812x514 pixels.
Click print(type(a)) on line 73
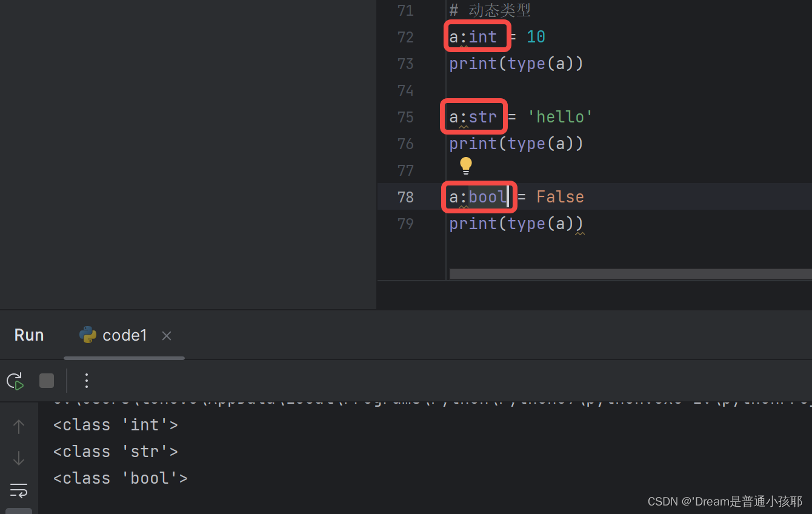(516, 64)
